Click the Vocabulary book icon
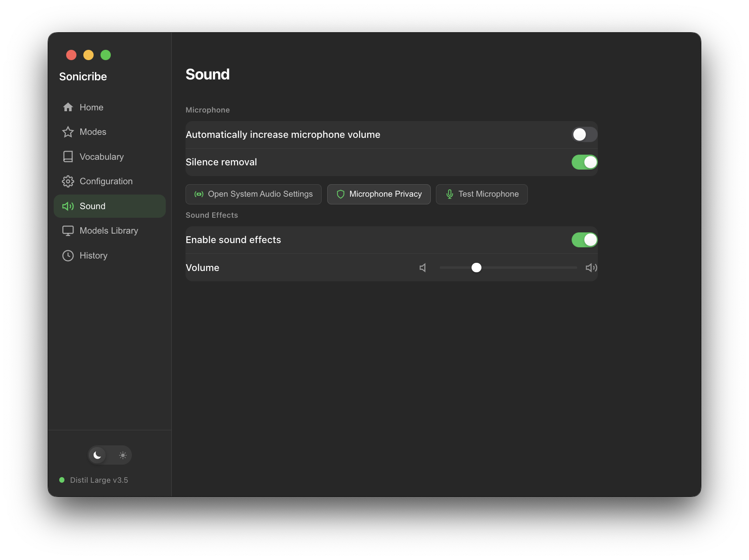This screenshot has height=560, width=749. 68,157
